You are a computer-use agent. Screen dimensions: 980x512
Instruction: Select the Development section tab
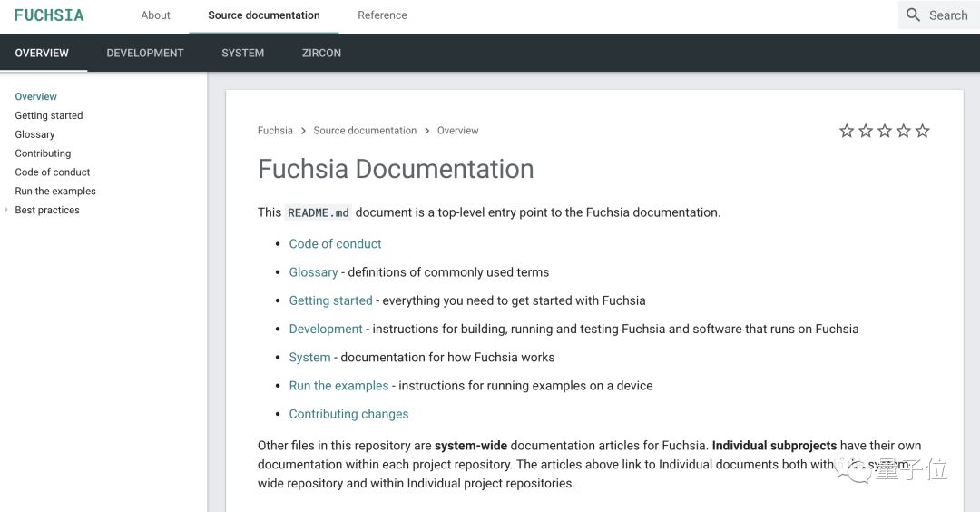tap(145, 53)
